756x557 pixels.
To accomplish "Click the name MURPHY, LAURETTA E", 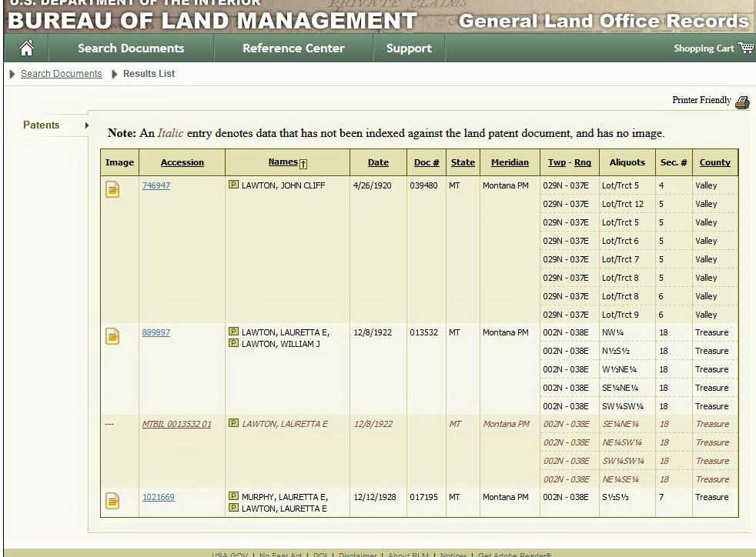I will 285,497.
